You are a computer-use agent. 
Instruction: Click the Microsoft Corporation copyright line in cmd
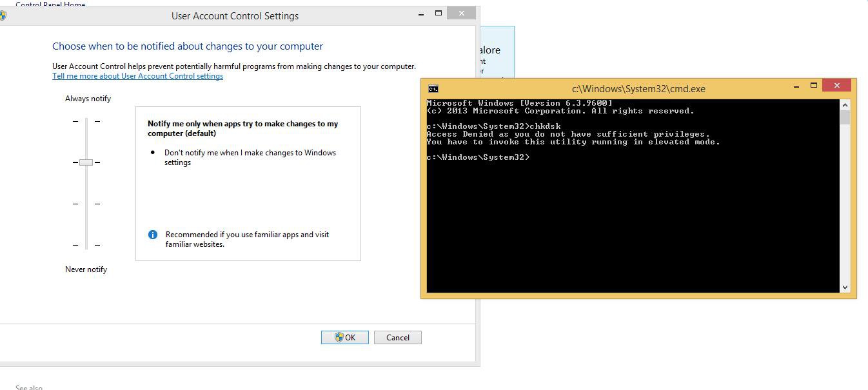coord(560,111)
